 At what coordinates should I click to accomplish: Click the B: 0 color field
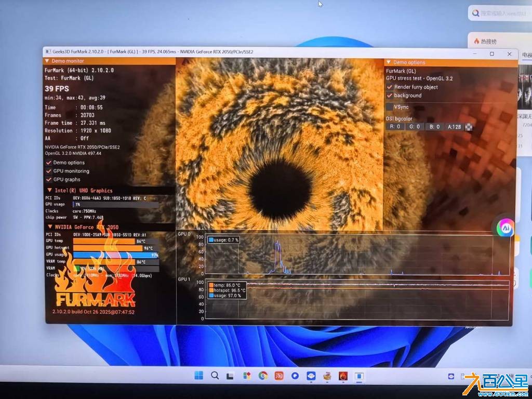click(x=434, y=127)
